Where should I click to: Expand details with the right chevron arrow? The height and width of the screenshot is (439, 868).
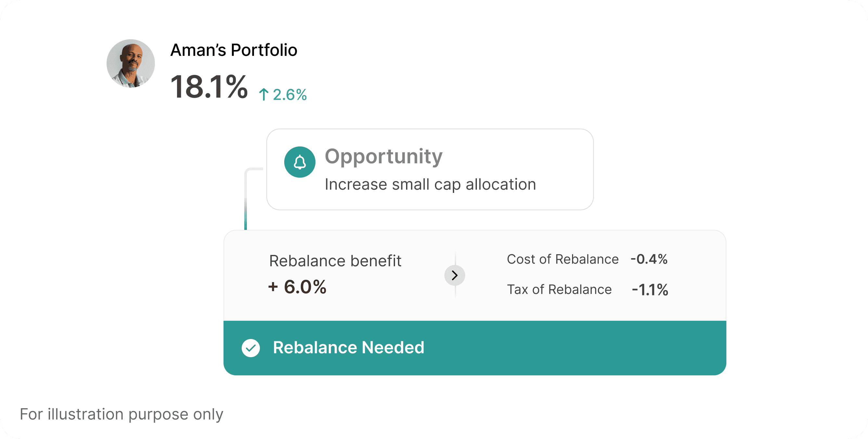(x=454, y=275)
